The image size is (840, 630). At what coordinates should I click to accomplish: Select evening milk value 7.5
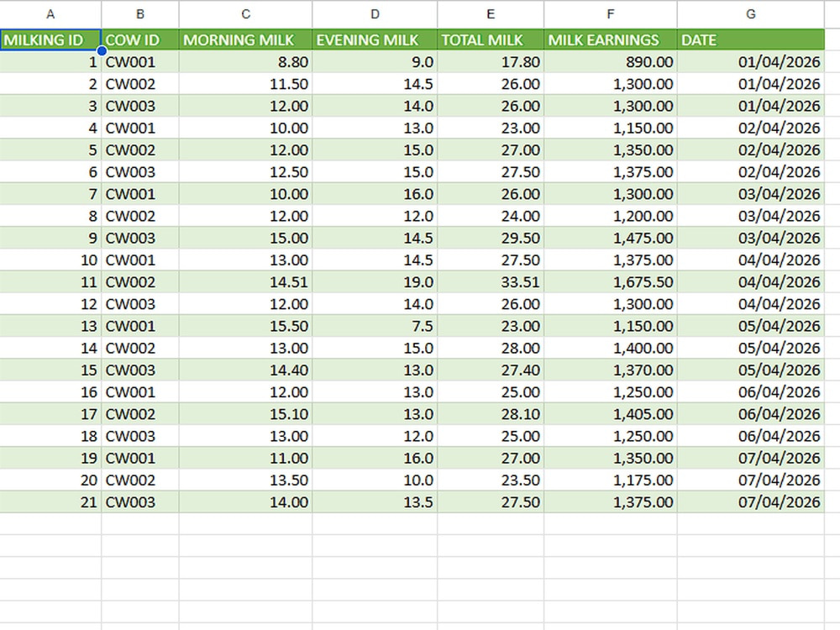click(375, 326)
